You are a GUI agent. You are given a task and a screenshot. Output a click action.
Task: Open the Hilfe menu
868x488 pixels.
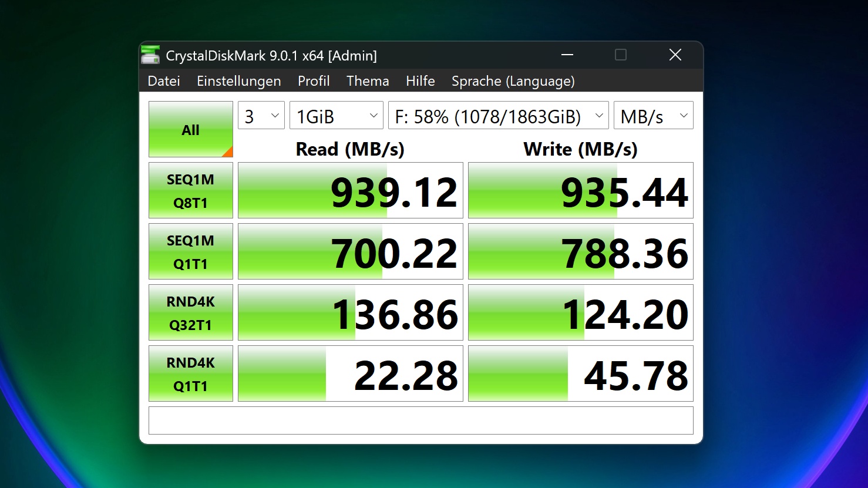(420, 81)
